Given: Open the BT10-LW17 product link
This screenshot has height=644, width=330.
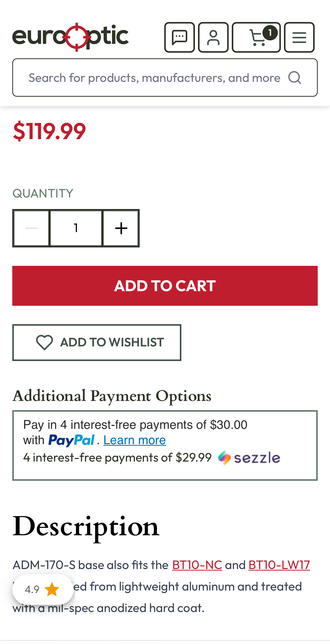Looking at the screenshot, I should (x=279, y=565).
